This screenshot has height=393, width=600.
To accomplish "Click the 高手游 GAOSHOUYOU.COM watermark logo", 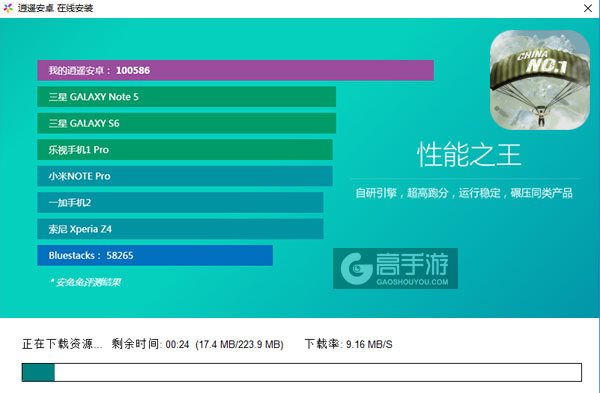I will tap(395, 268).
